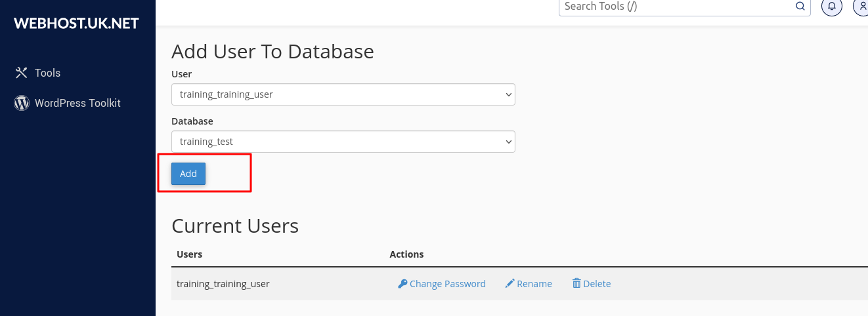Open the user account icon menu
The width and height of the screenshot is (868, 316).
861,7
